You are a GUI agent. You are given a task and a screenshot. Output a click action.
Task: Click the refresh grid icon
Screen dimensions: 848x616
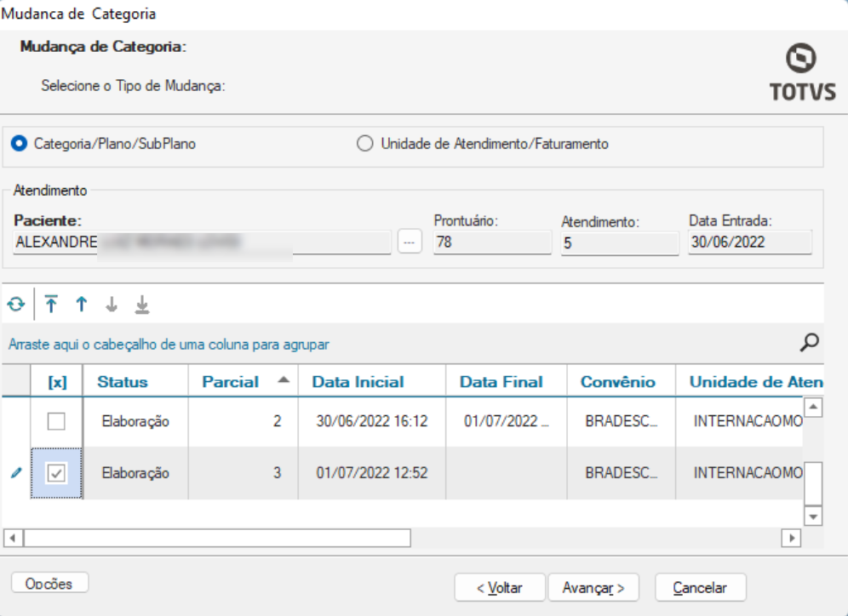16,305
